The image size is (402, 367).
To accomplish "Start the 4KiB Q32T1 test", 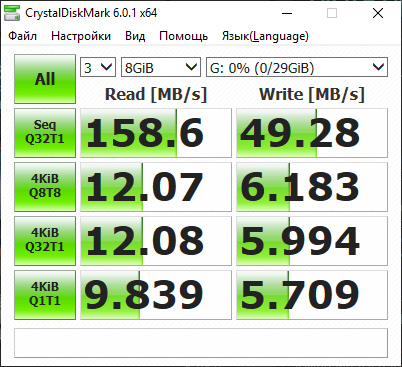I will tap(45, 241).
